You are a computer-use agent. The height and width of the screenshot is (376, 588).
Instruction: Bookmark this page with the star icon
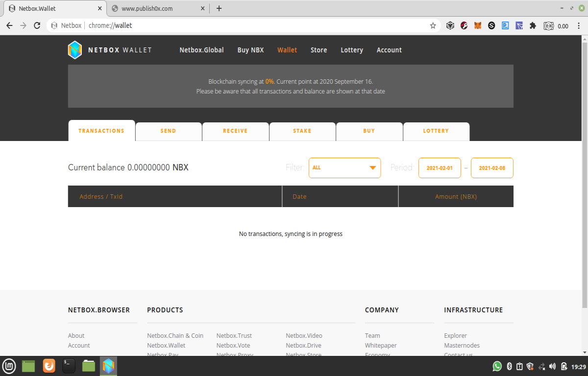click(433, 25)
